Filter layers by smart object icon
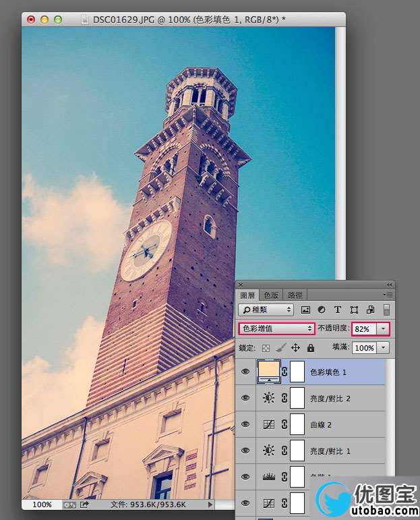The height and width of the screenshot is (520, 420). (370, 310)
